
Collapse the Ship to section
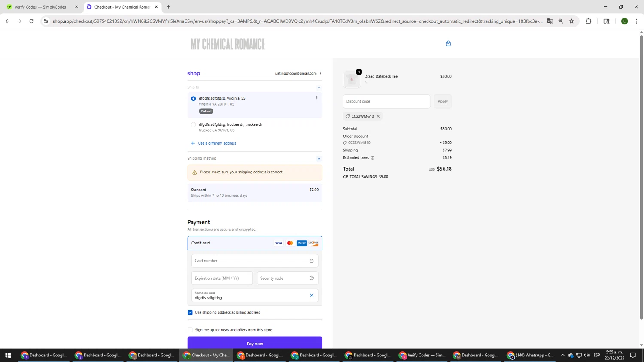click(319, 87)
